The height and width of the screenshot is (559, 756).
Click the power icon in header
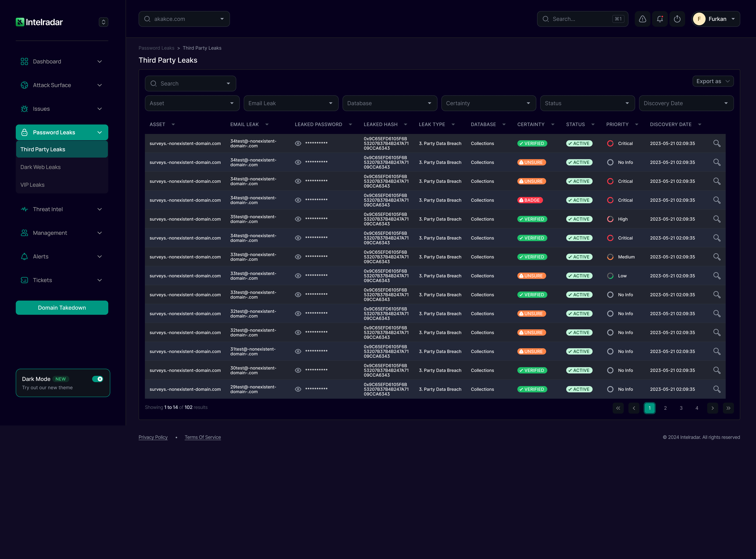(677, 19)
